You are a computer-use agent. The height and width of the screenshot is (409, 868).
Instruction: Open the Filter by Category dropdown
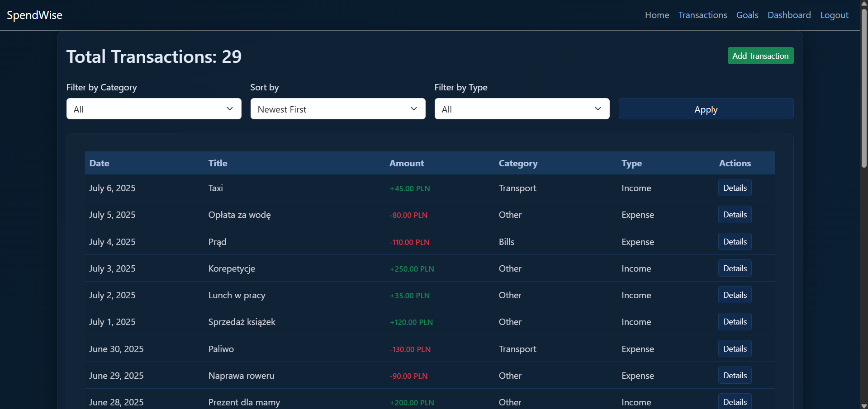[x=154, y=109]
